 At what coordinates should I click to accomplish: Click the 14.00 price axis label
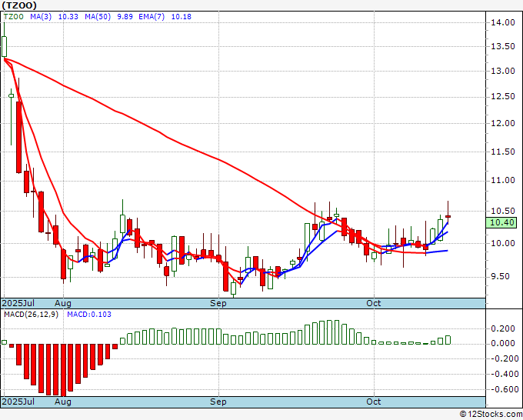503,22
